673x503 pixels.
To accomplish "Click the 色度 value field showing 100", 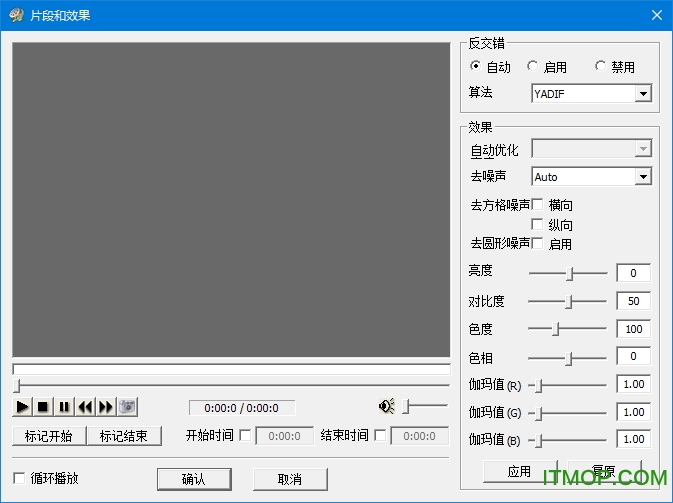I will click(x=634, y=329).
